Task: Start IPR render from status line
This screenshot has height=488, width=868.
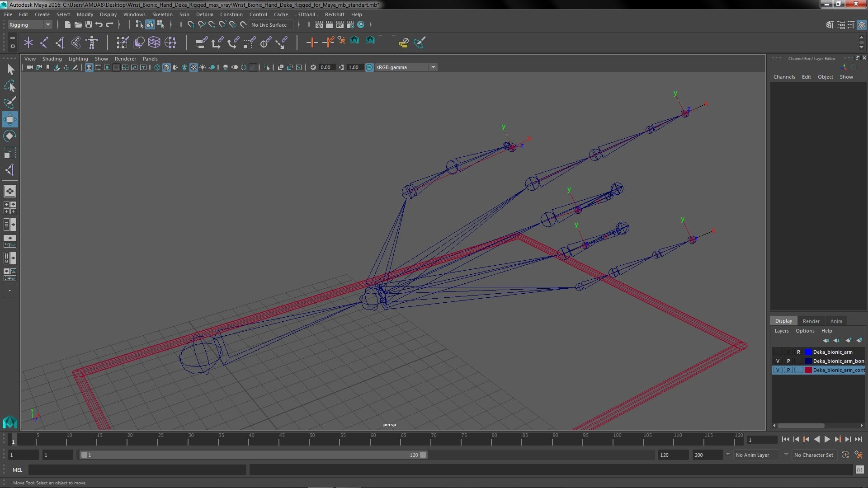Action: (340, 25)
